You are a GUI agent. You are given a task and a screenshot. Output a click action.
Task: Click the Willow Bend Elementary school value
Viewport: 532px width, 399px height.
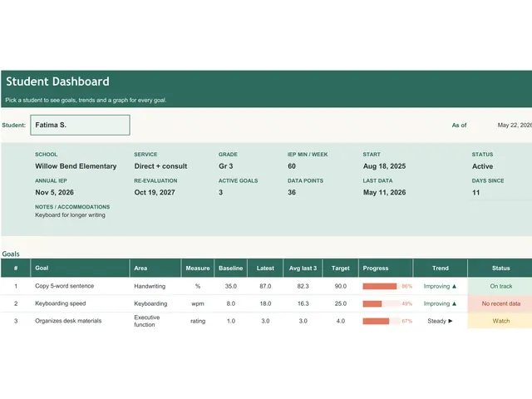[76, 166]
